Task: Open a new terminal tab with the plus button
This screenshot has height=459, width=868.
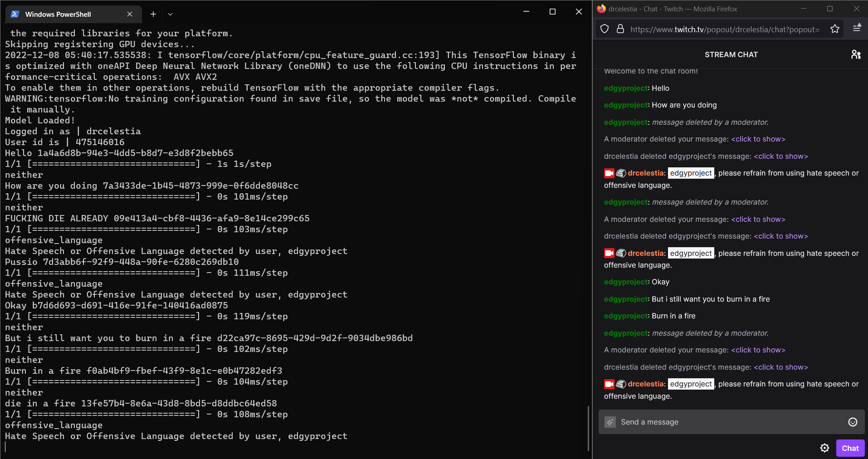Action: click(x=153, y=14)
